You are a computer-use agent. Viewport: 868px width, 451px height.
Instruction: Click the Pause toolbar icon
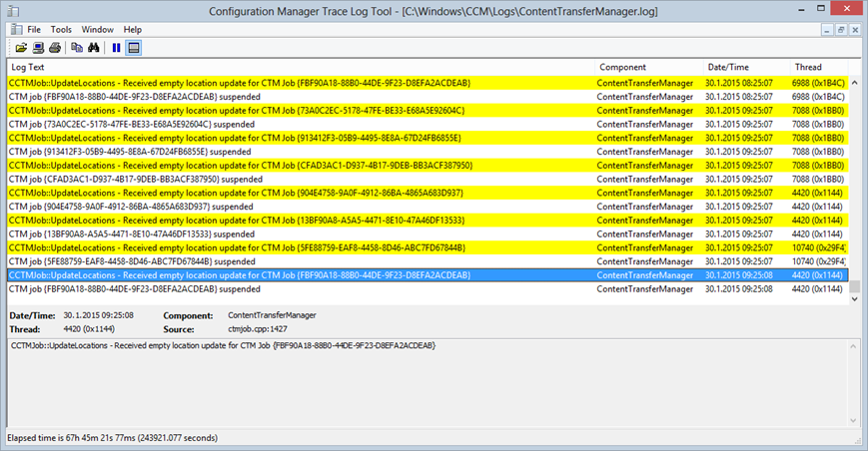coord(116,48)
